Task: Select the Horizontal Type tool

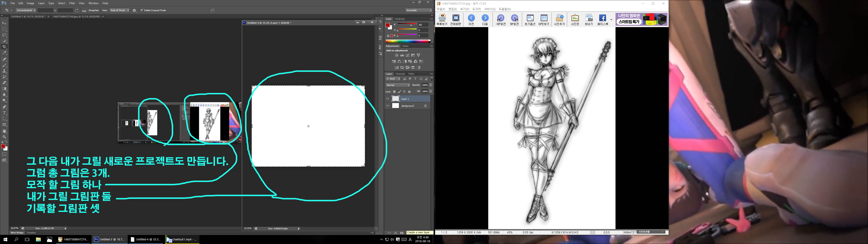Action: click(x=4, y=113)
